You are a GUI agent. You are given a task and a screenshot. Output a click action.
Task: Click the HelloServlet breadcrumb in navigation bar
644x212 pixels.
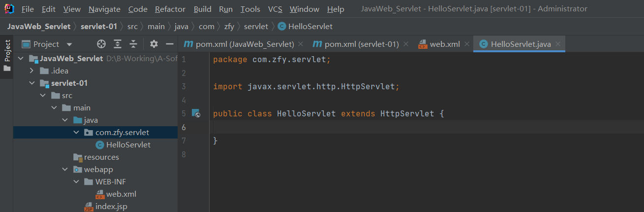tap(310, 27)
